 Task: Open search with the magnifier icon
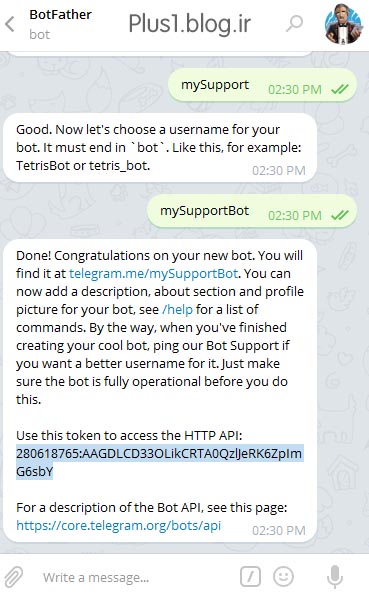(x=295, y=24)
